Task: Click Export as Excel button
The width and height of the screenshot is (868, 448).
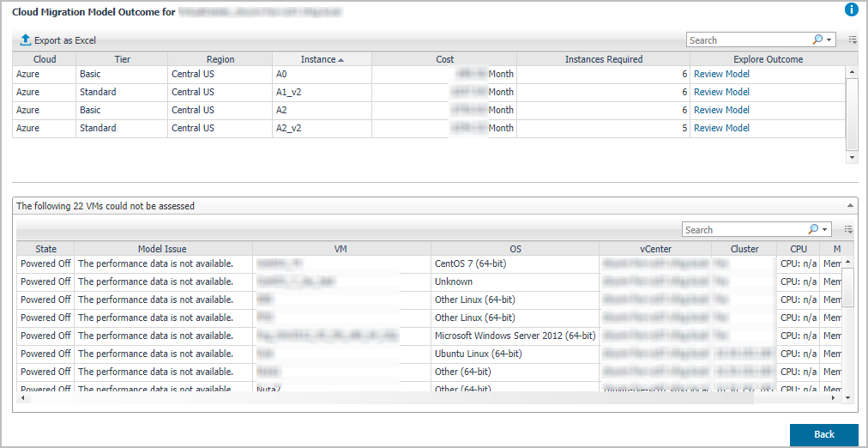Action: pos(58,40)
